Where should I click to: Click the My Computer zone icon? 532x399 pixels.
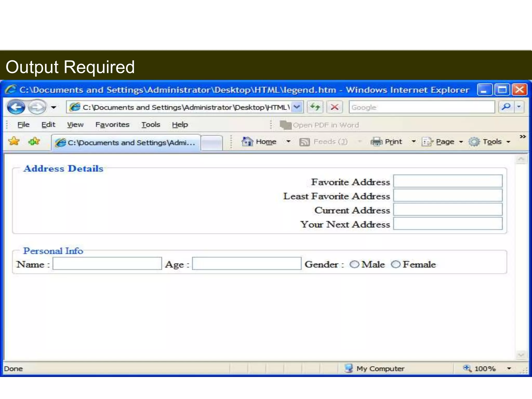click(x=349, y=368)
